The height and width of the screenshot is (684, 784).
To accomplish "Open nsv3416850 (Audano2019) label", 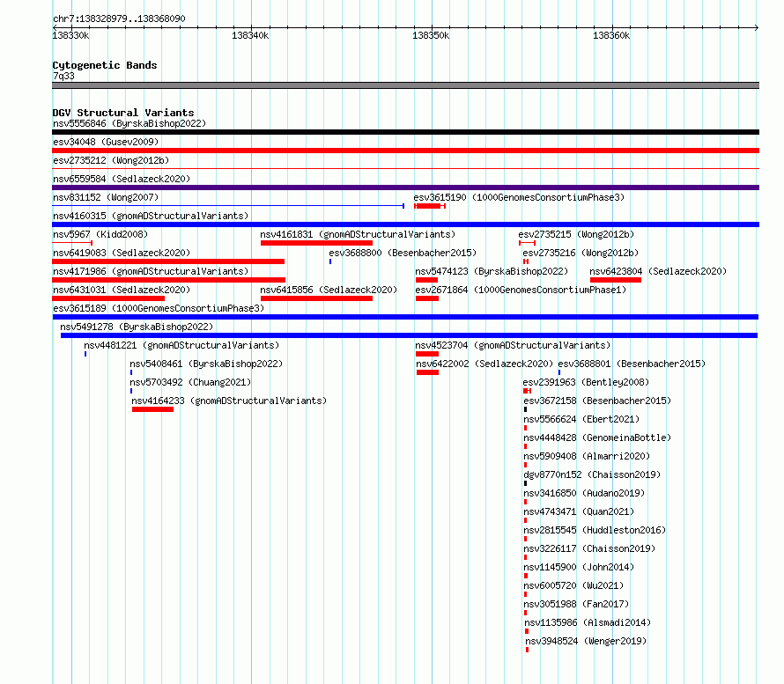I will (584, 493).
